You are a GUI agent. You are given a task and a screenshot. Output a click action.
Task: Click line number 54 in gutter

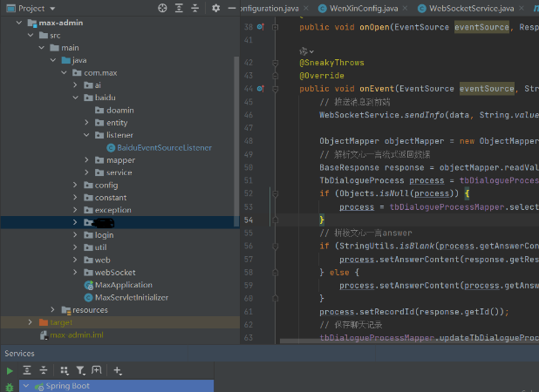click(249, 220)
